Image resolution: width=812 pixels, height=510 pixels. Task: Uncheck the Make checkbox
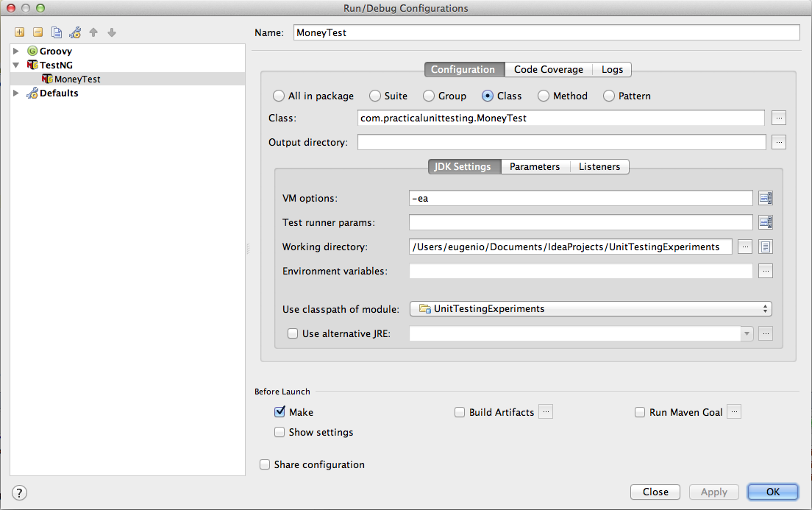point(279,411)
